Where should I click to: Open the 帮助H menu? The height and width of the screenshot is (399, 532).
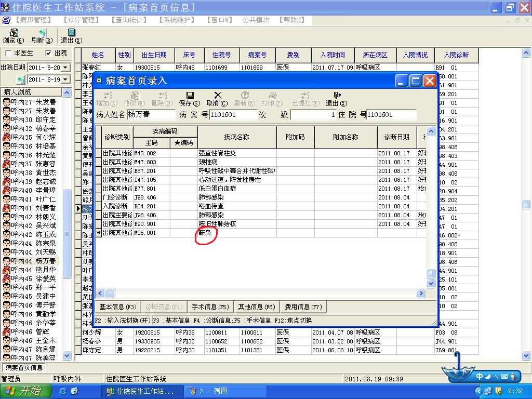292,20
